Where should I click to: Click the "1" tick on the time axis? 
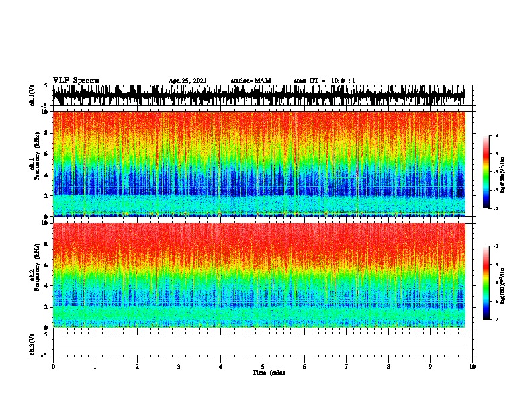point(95,367)
